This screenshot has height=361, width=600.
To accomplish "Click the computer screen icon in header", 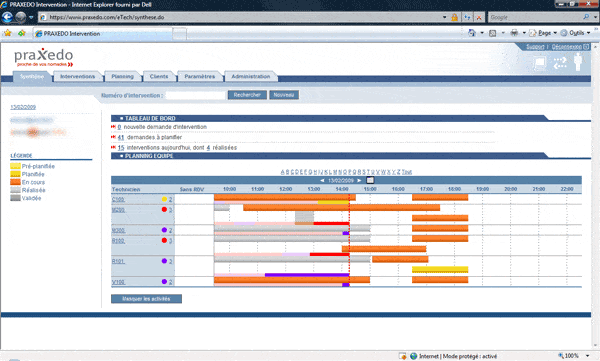I will (x=540, y=63).
